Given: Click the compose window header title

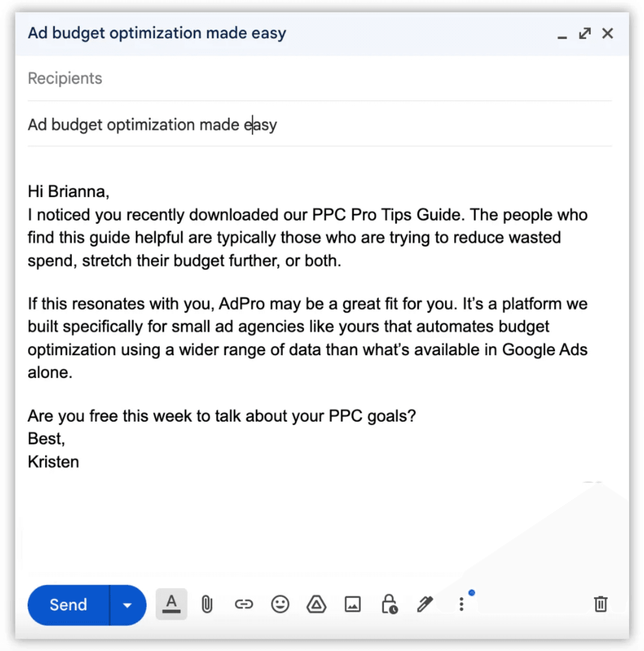Looking at the screenshot, I should click(x=157, y=33).
